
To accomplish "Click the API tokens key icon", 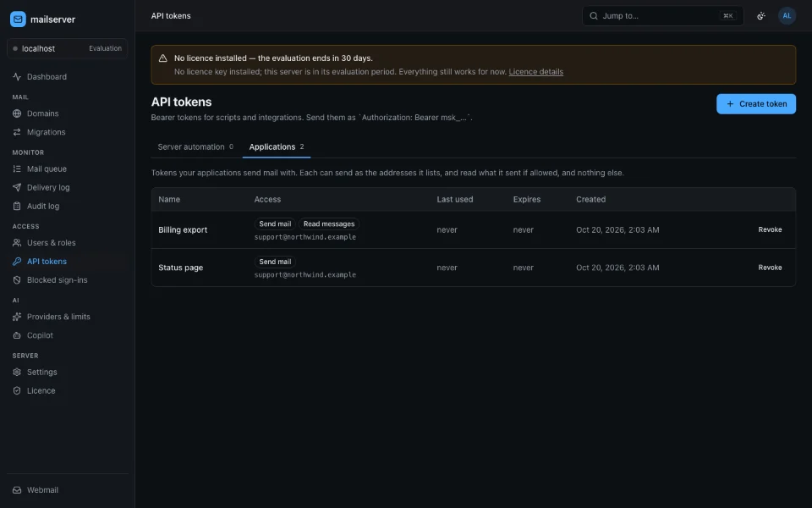I will [17, 262].
